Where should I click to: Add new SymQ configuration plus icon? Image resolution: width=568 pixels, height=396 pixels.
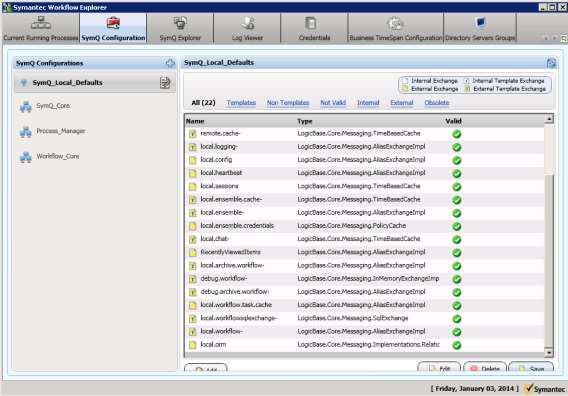click(170, 63)
